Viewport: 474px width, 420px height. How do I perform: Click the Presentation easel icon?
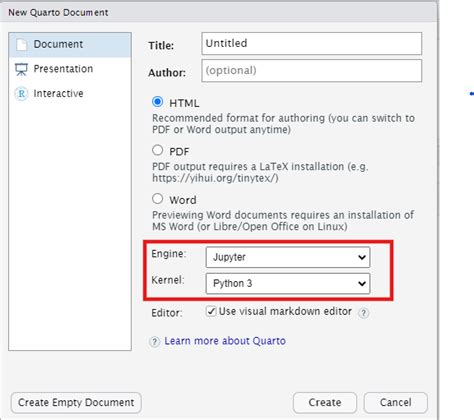[x=21, y=69]
